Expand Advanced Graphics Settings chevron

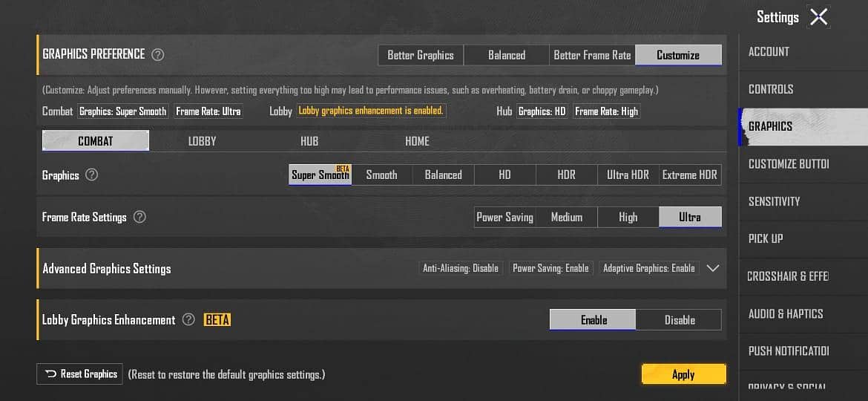(x=713, y=268)
